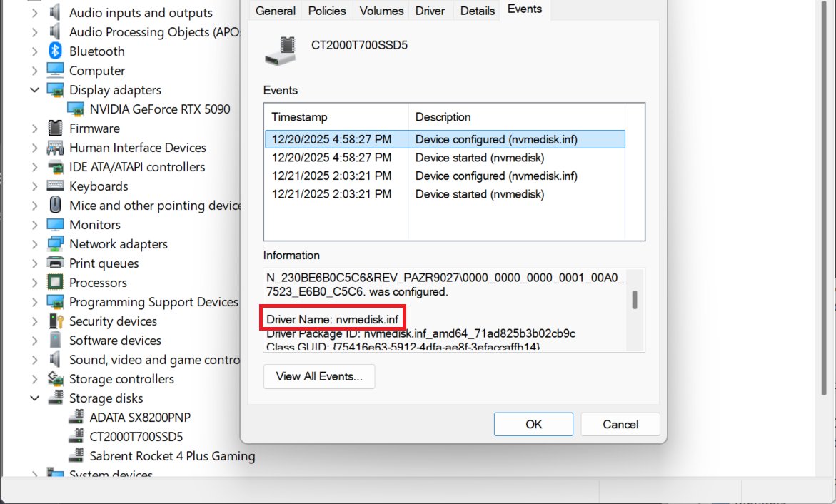Select the CT2000T700SSD5 disk in tree
This screenshot has width=836, height=504.
pyautogui.click(x=136, y=436)
